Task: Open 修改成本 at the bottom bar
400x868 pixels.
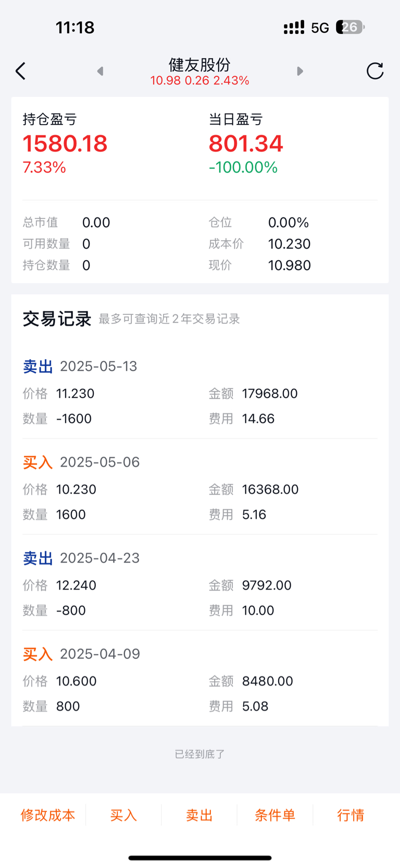Action: point(48,815)
